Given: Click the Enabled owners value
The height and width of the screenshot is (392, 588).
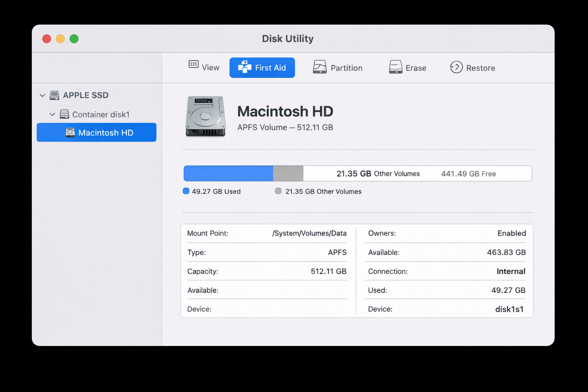Looking at the screenshot, I should pyautogui.click(x=512, y=233).
